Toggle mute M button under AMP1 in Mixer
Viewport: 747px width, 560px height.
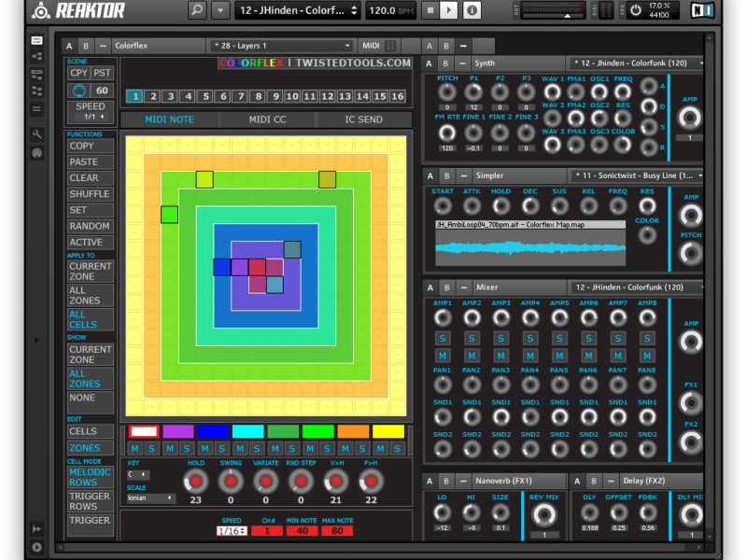(443, 356)
